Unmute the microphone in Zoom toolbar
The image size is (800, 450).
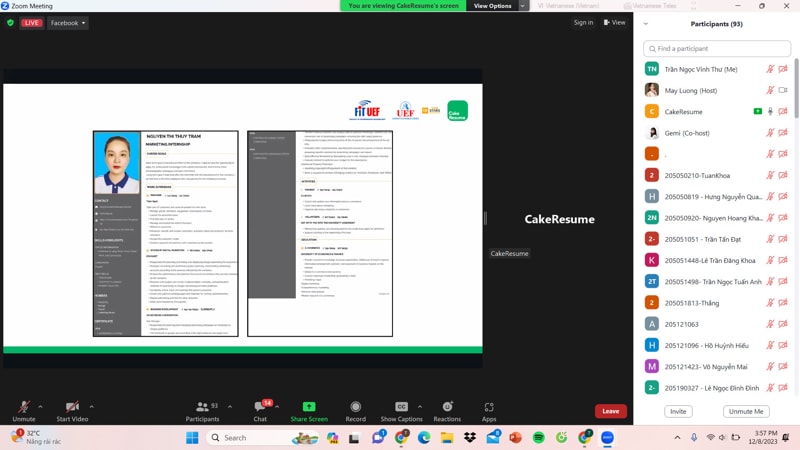[x=23, y=408]
